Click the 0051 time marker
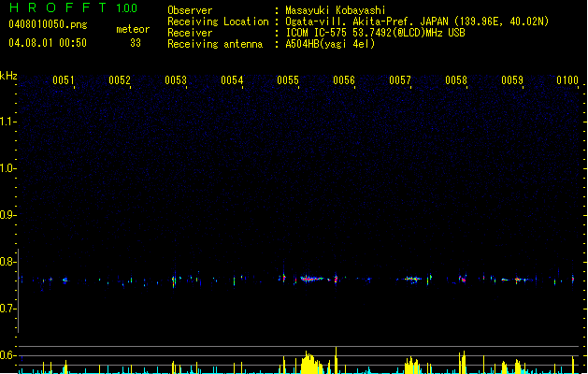 pyautogui.click(x=64, y=80)
